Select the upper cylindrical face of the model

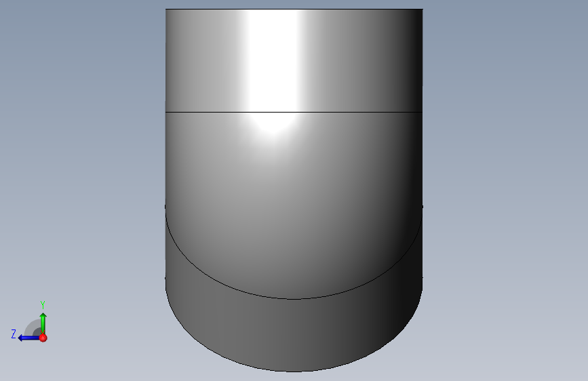pos(294,60)
